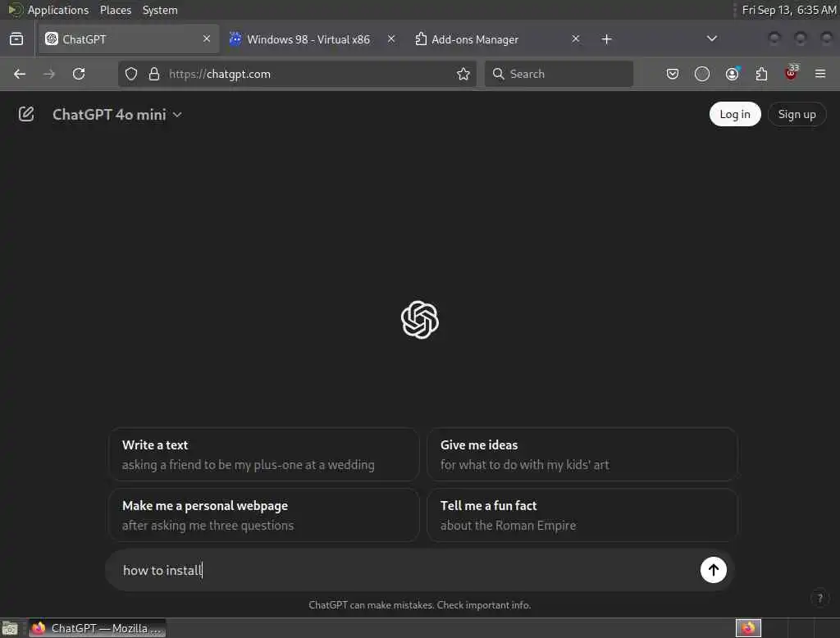Go back with the back arrow
This screenshot has height=638, width=840.
(20, 74)
